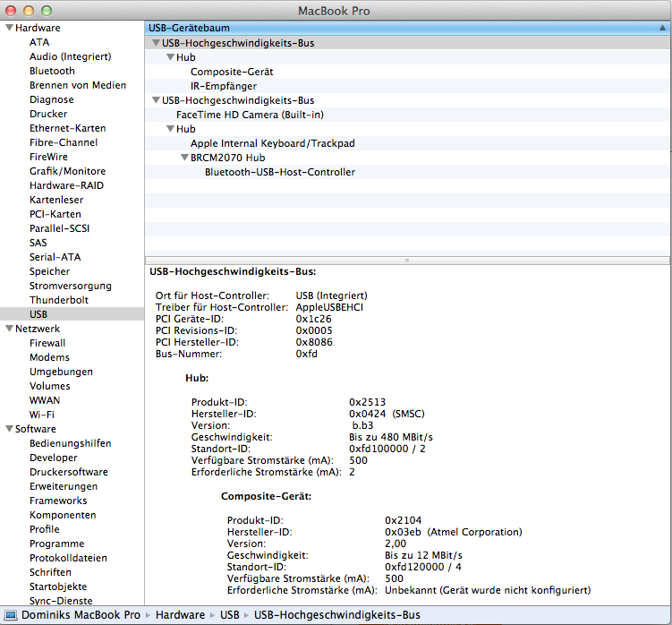Open Serial-ATA entry
Viewport: 672px width, 625px height.
tap(55, 257)
